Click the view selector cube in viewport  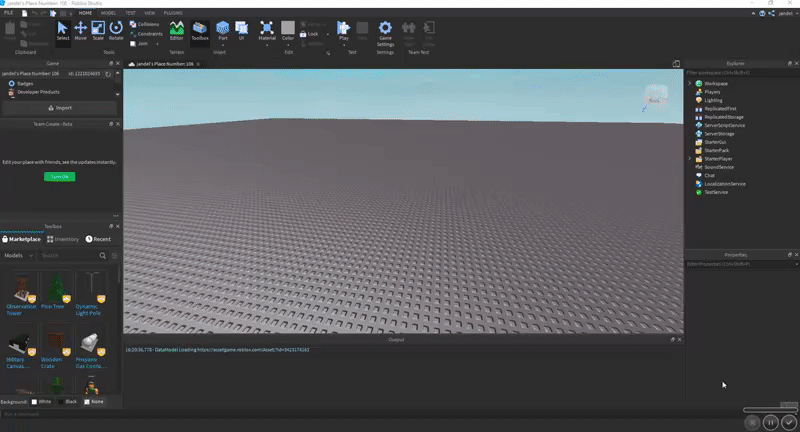point(655,96)
